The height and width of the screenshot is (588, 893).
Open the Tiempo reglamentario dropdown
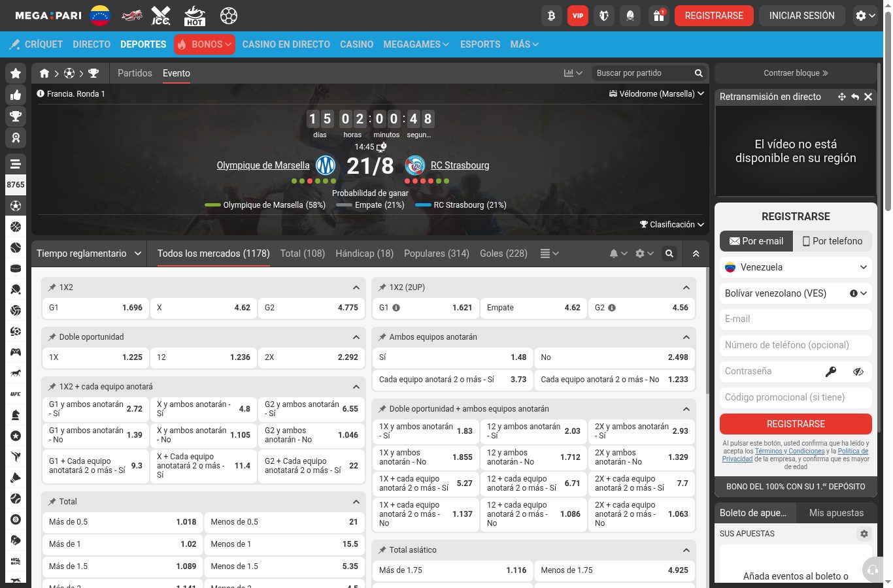click(89, 253)
